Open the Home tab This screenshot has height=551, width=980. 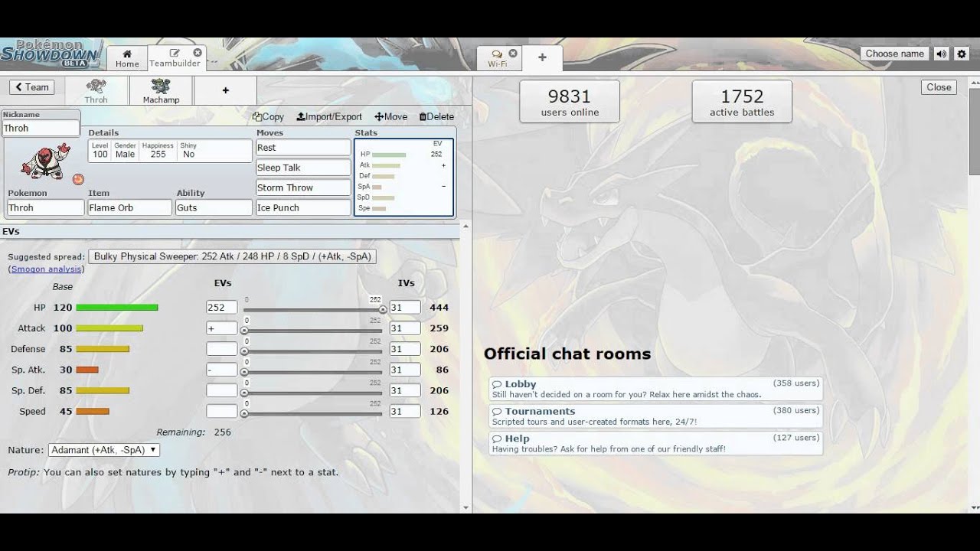(127, 58)
